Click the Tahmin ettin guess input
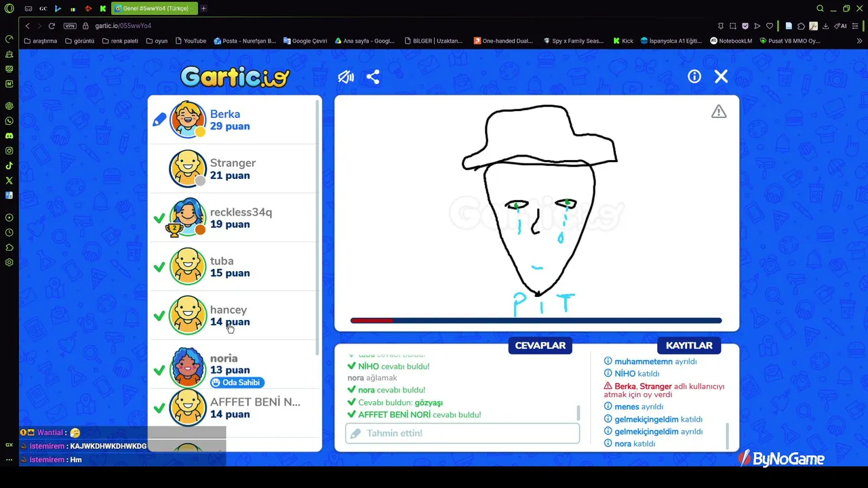The height and width of the screenshot is (488, 868). 462,433
